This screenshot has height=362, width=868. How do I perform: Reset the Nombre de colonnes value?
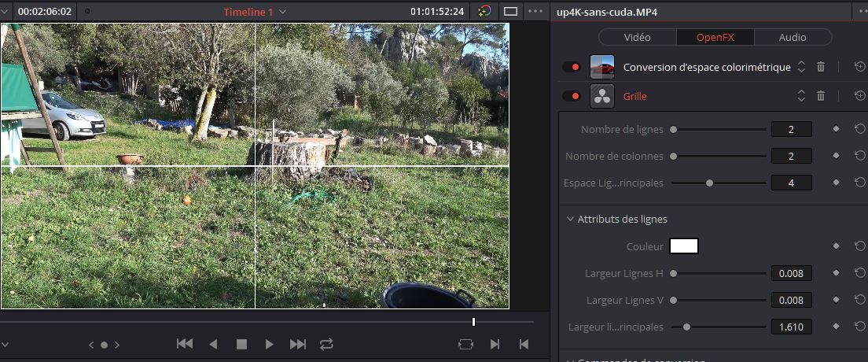click(859, 156)
